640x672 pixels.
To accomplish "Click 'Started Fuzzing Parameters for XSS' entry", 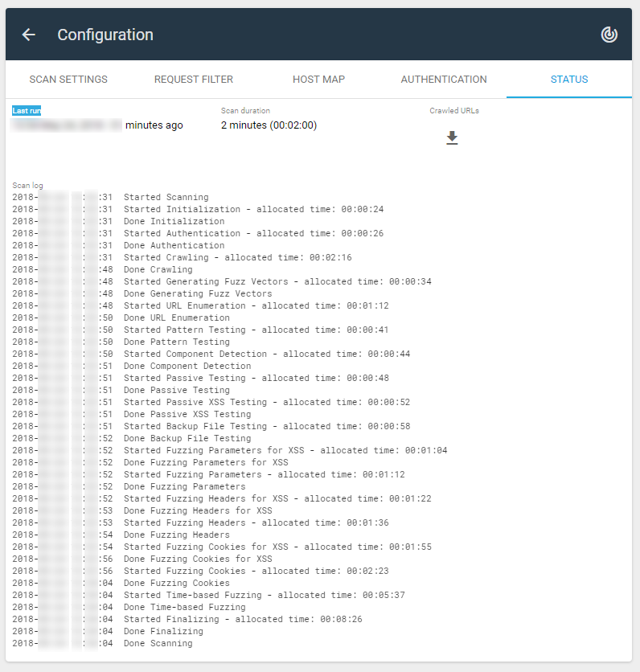I will 285,450.
